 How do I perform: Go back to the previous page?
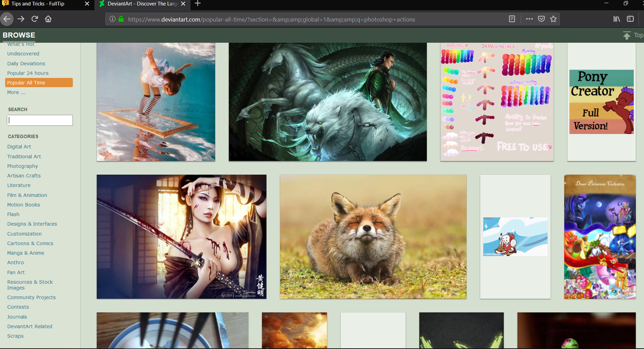[6, 19]
